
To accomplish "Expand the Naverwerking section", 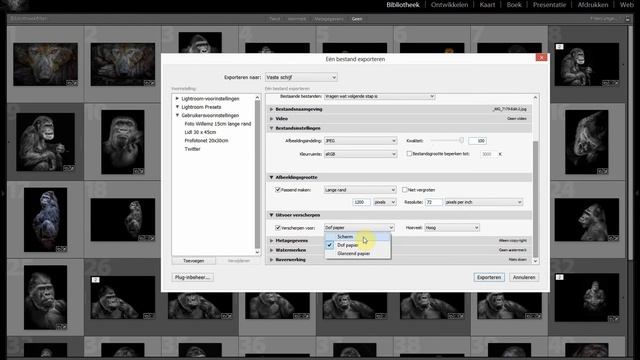I will [271, 260].
